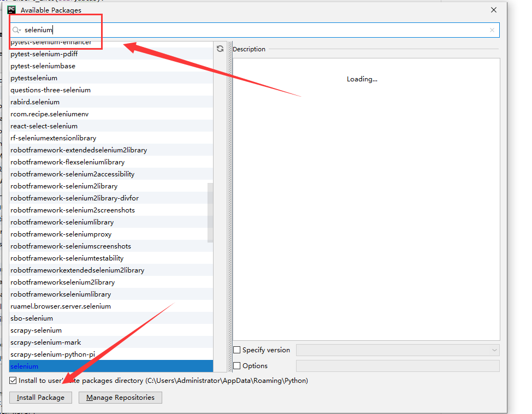The image size is (532, 414).
Task: Select robotframework-selenium2screenshots package
Action: coord(111,210)
